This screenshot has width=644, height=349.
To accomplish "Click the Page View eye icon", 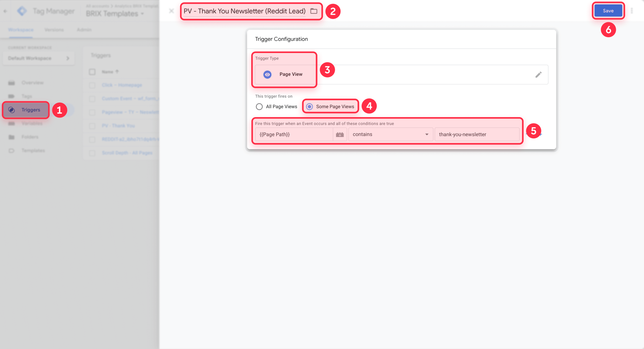I will 267,74.
